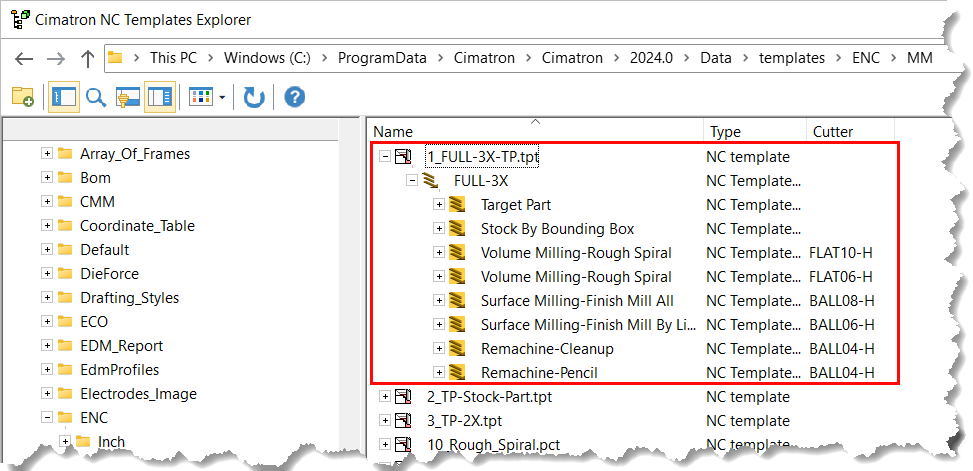Screen dimensions: 973x471
Task: Create a new folder with toolbar icon
Action: pyautogui.click(x=23, y=97)
